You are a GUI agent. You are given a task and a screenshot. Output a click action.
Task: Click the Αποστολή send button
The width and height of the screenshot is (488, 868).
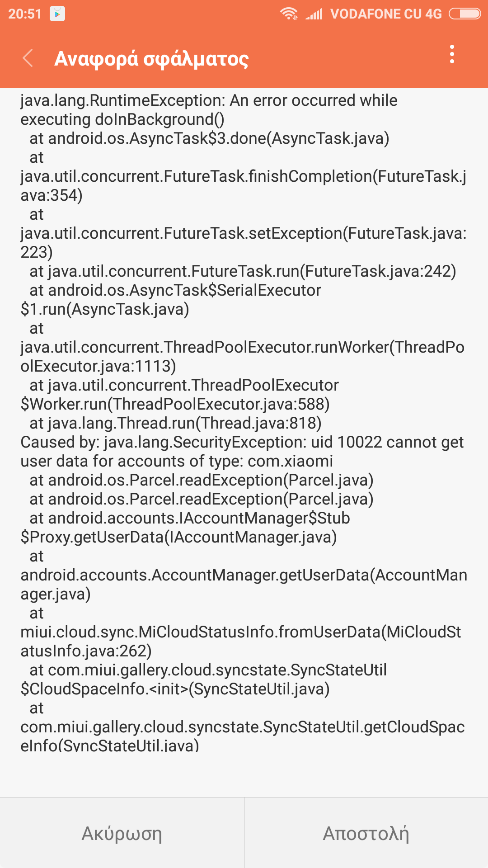[x=366, y=833]
